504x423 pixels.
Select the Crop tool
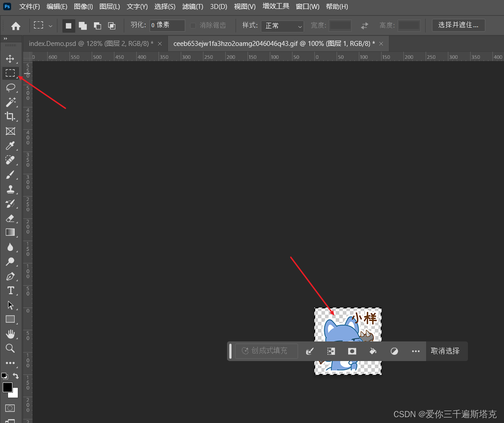10,116
